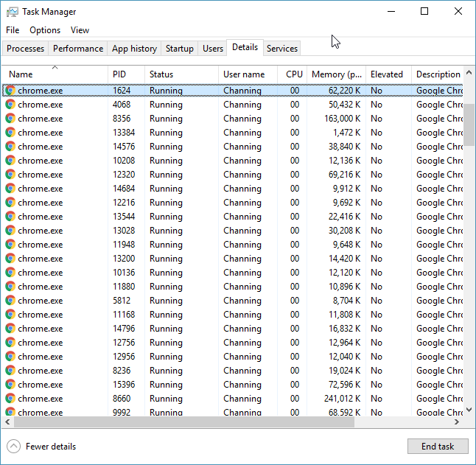
Task: Select the memory value 163,000 K
Action: click(x=343, y=119)
